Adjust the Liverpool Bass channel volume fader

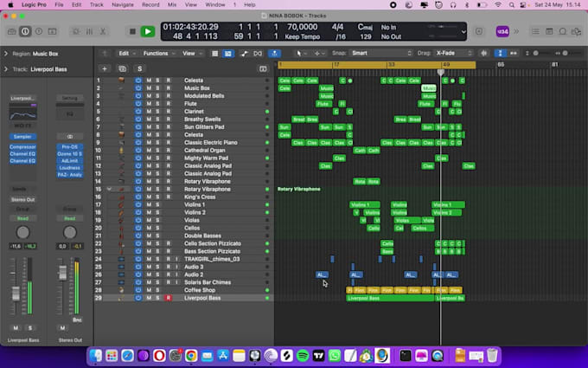(16, 293)
